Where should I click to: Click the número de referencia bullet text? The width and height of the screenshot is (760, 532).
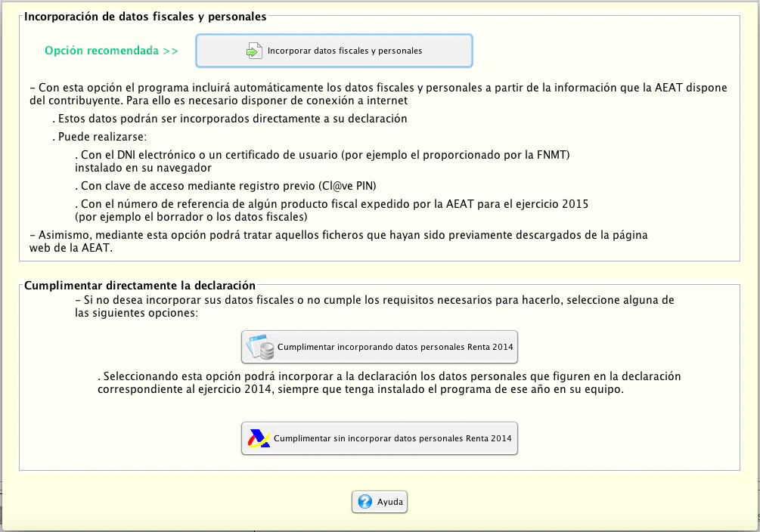[x=331, y=210]
